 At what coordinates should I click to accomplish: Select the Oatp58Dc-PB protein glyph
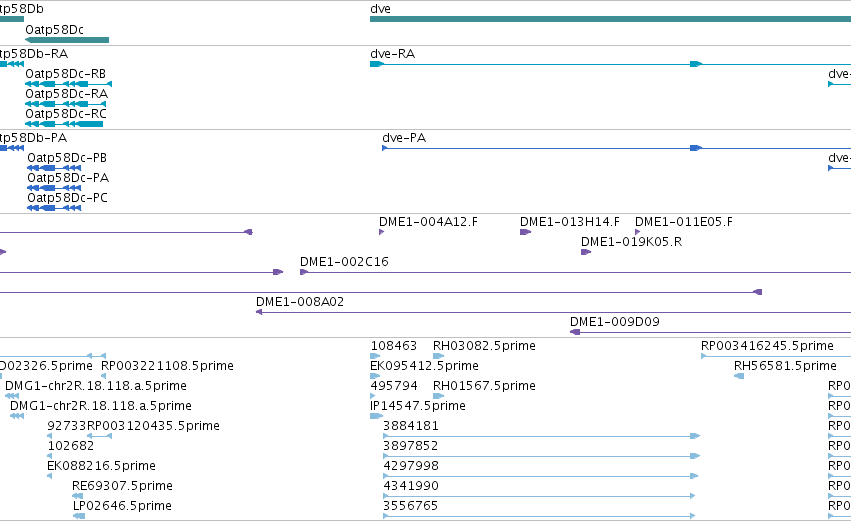(x=54, y=168)
